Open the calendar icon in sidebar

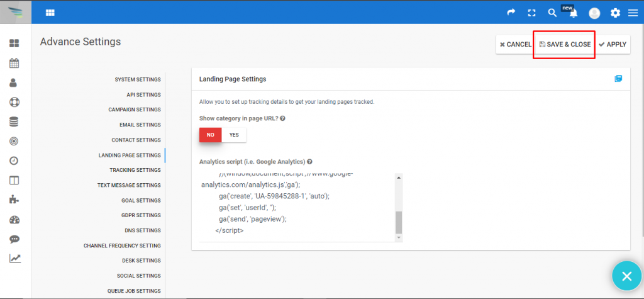pyautogui.click(x=14, y=63)
